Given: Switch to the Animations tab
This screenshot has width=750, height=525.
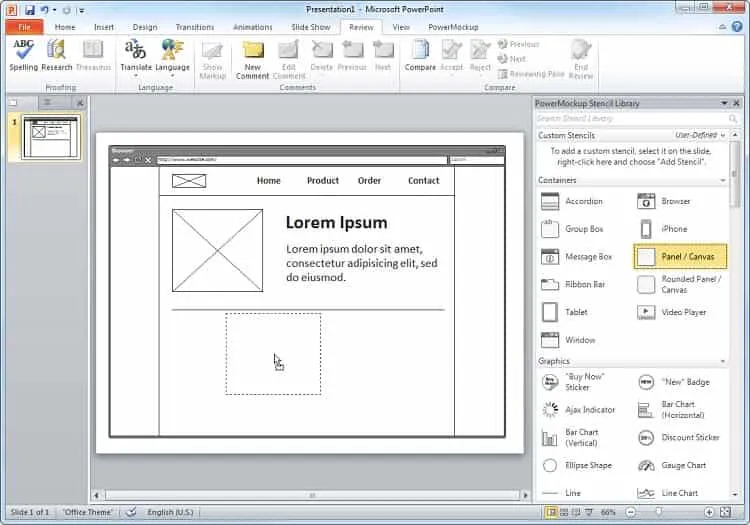Looking at the screenshot, I should pos(253,27).
